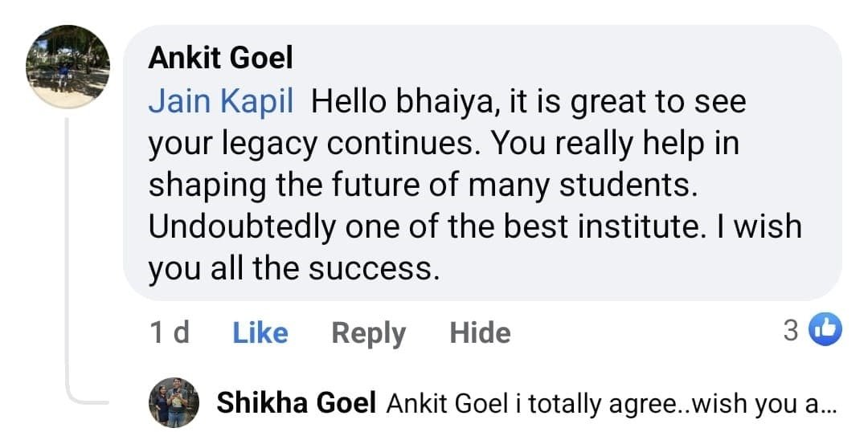Reply to Ankit Goel's comment
The height and width of the screenshot is (432, 868).
click(368, 332)
